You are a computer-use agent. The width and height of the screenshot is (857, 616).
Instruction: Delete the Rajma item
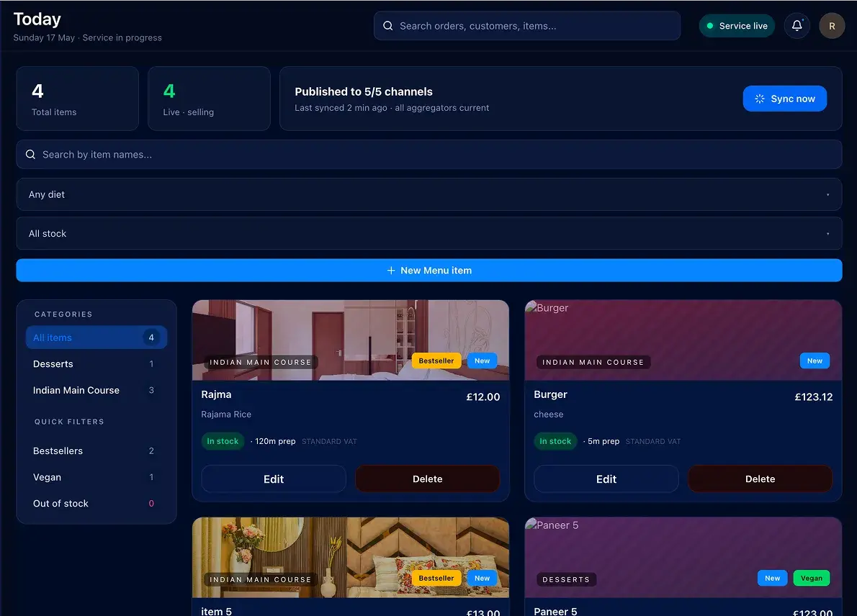(427, 479)
